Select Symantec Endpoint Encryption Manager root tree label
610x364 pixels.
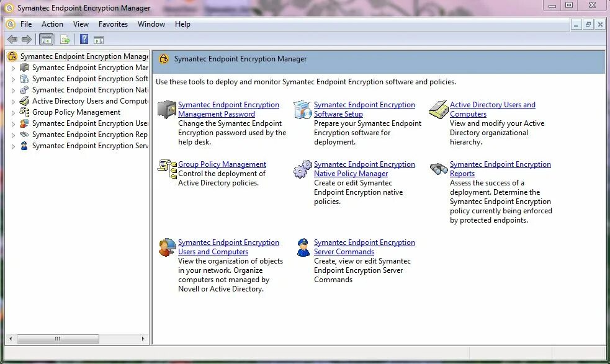84,56
